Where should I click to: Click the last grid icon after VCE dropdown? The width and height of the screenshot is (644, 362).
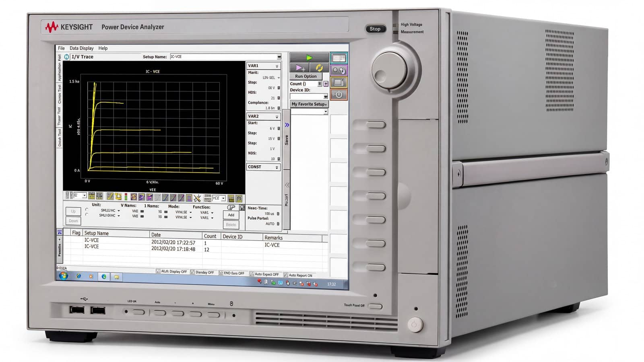[239, 199]
